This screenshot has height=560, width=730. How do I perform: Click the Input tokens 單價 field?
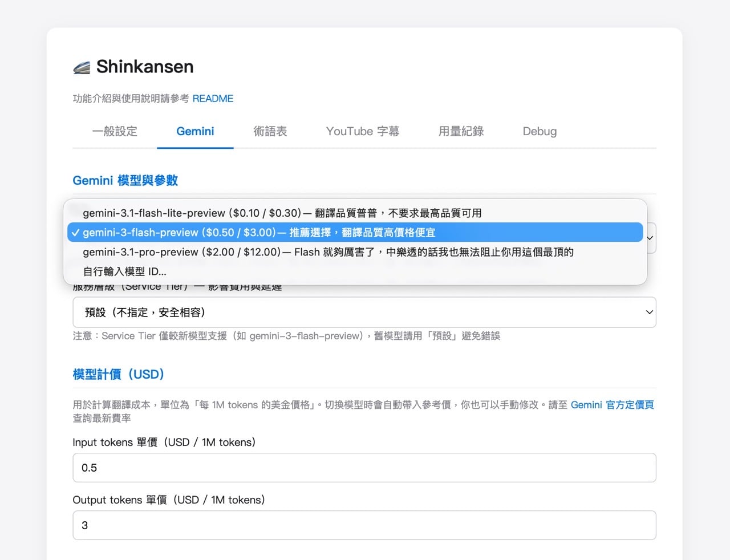(364, 468)
